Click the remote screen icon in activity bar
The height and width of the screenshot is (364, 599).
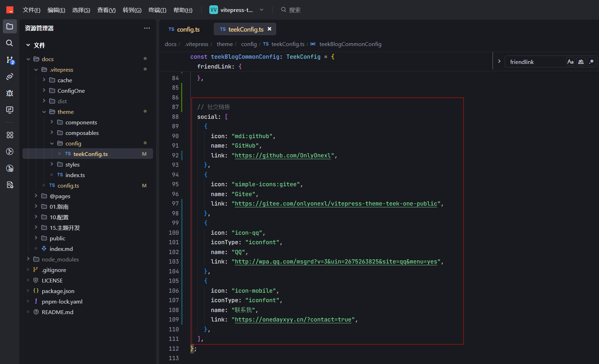pyautogui.click(x=10, y=110)
